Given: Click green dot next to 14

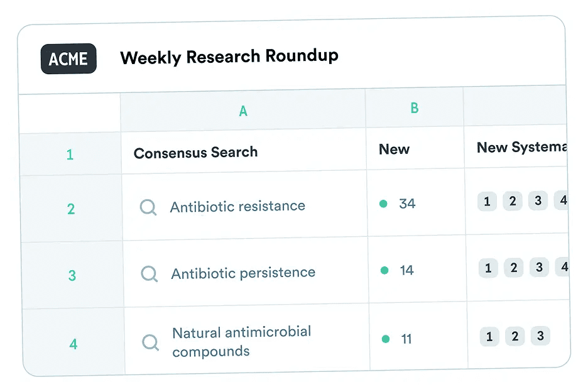Looking at the screenshot, I should pyautogui.click(x=384, y=270).
